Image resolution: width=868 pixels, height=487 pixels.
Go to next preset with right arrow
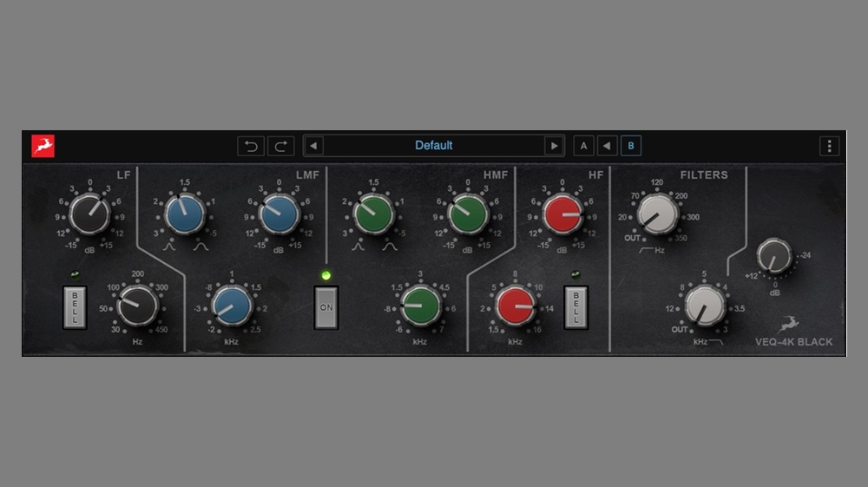(x=554, y=146)
